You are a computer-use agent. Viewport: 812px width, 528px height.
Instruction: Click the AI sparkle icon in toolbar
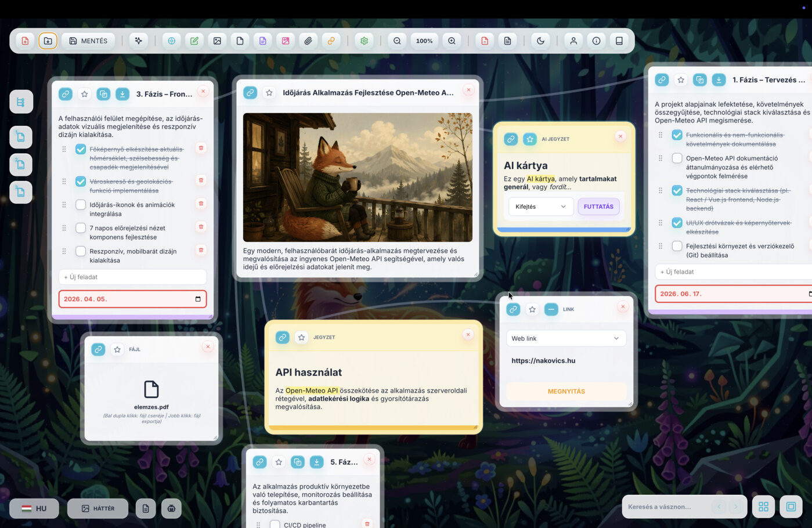138,41
